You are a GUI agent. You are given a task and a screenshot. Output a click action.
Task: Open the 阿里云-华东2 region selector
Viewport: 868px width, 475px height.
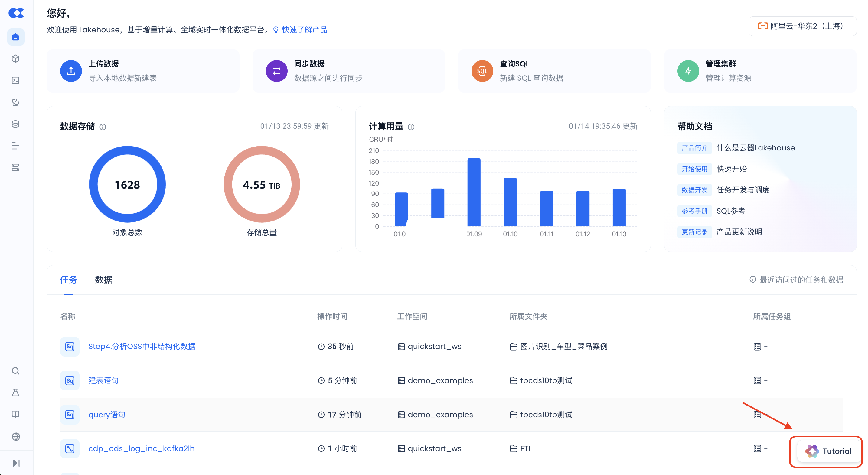pos(802,26)
